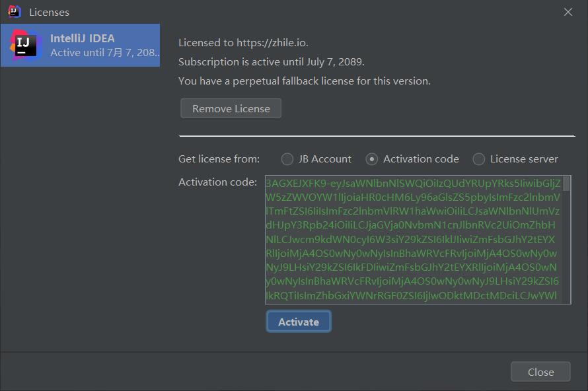Select the IntelliJ IDEA license entry
The height and width of the screenshot is (391, 588).
click(x=80, y=46)
